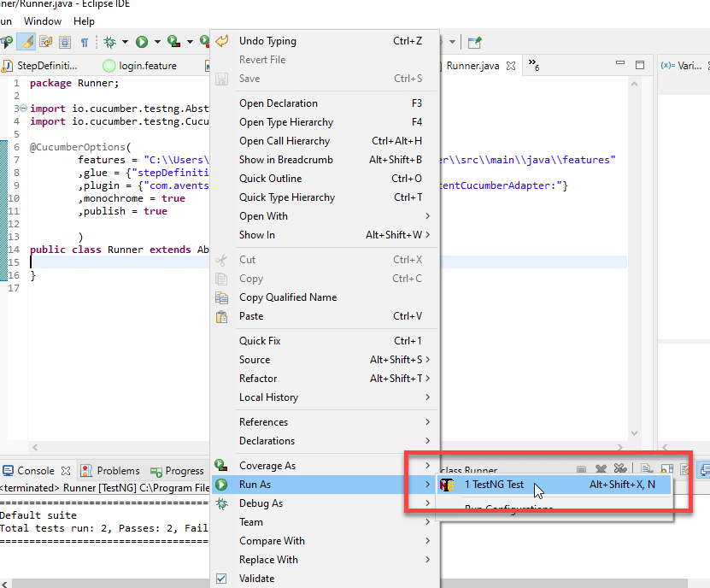This screenshot has height=588, width=710.
Task: Open the Window menu
Action: click(43, 21)
